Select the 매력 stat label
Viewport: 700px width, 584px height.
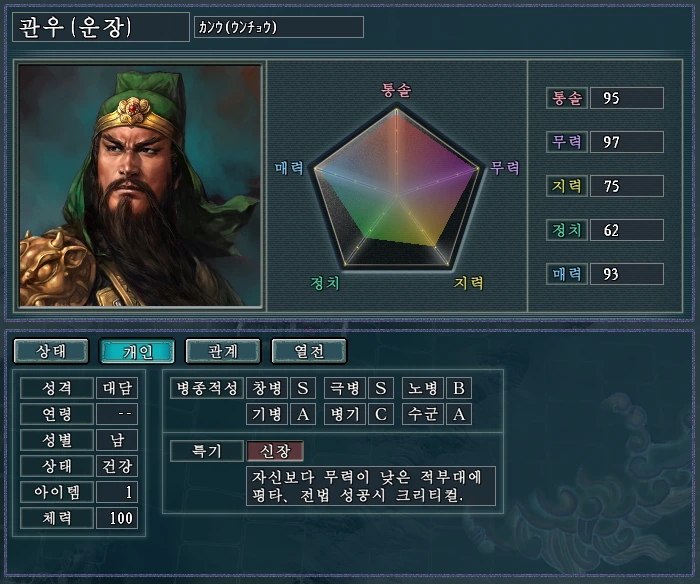pos(567,274)
